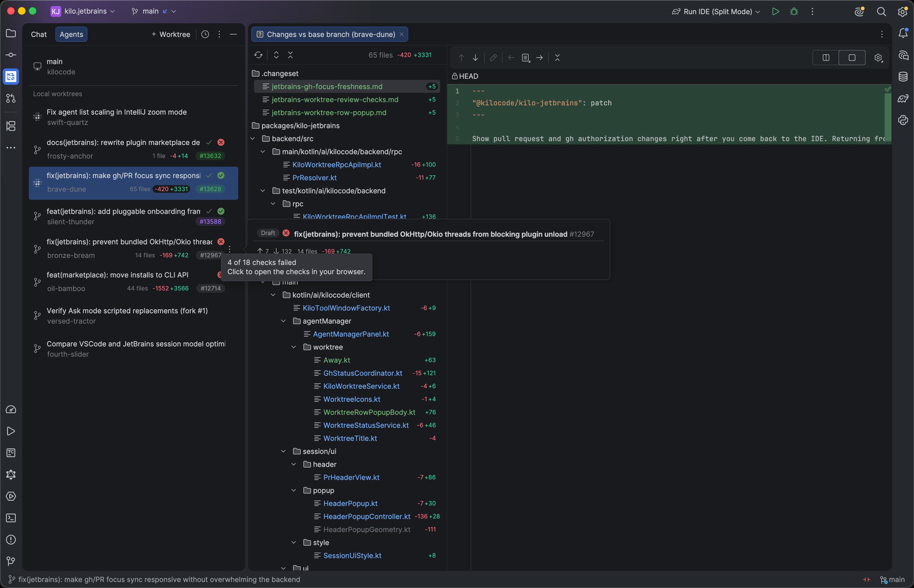Debug the Run IDE configuration

[794, 11]
